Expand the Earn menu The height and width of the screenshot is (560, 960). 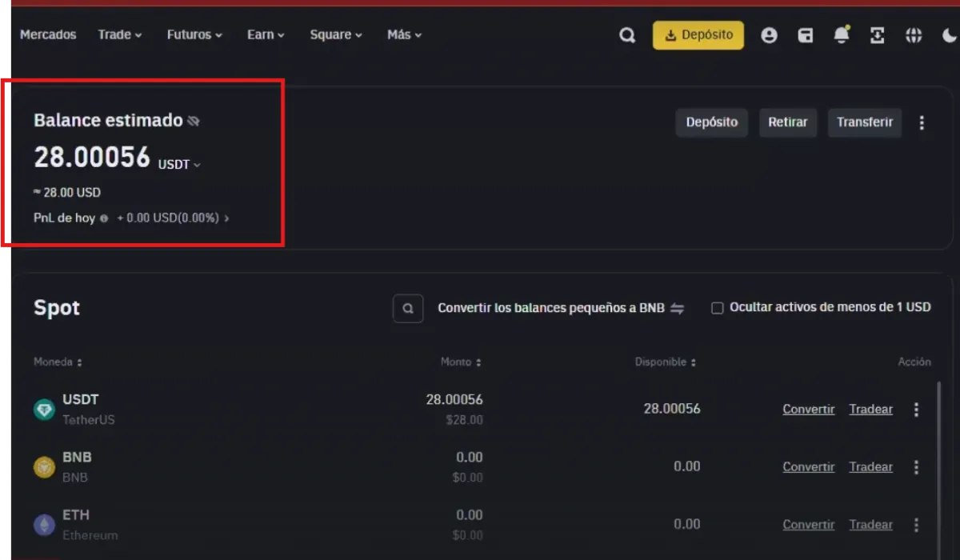click(x=266, y=34)
